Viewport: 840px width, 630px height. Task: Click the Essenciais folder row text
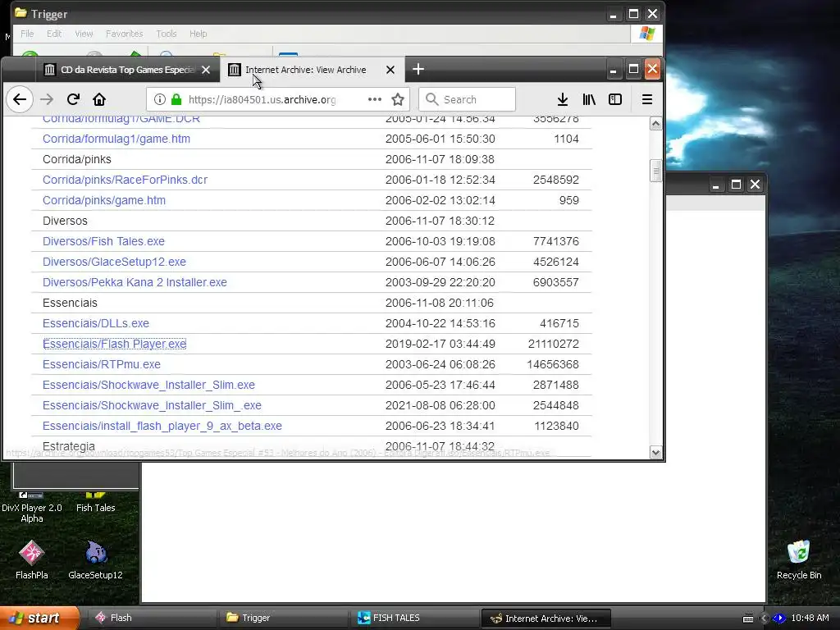70,304
